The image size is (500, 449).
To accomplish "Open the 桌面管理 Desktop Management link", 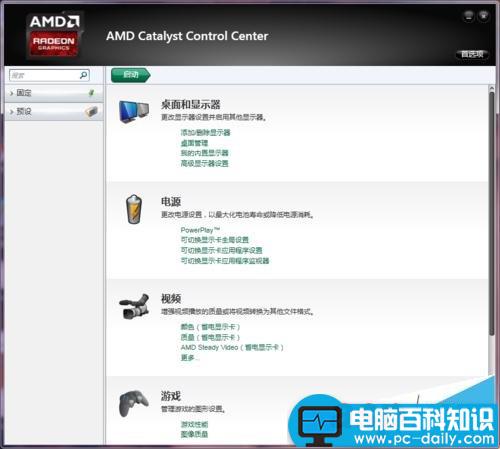I will coord(194,143).
